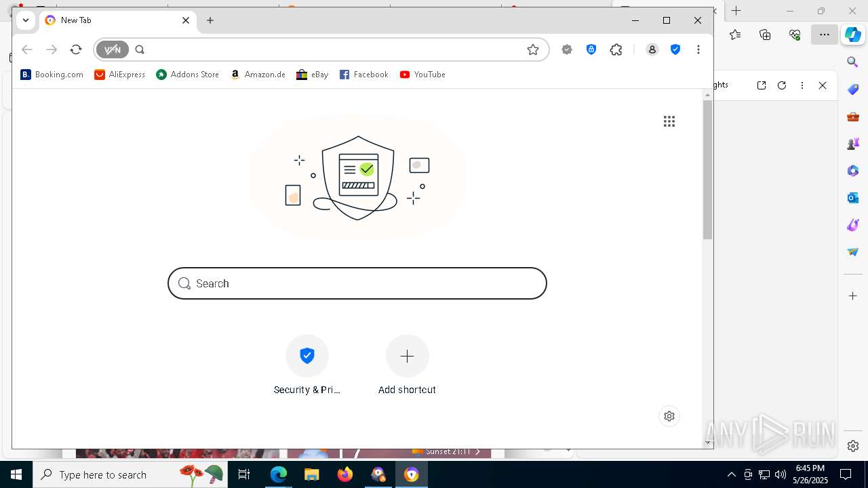Open Edge Browser essentials heart icon
The image size is (868, 488).
[795, 35]
